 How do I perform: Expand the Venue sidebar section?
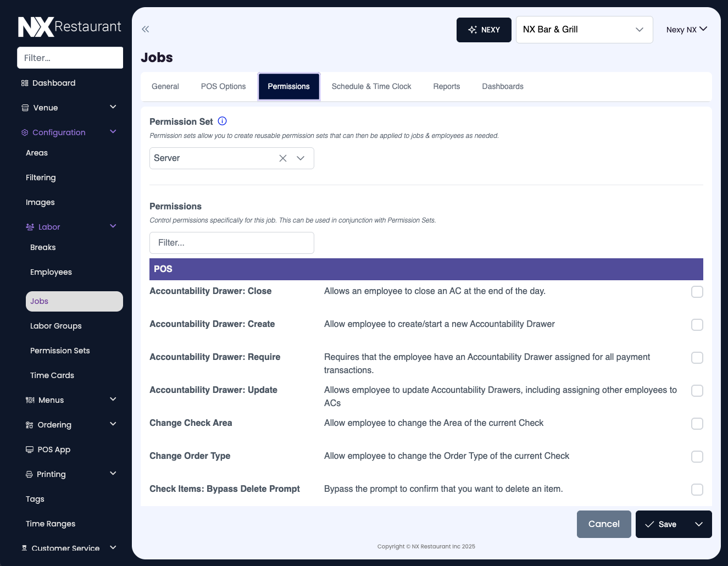tap(113, 107)
